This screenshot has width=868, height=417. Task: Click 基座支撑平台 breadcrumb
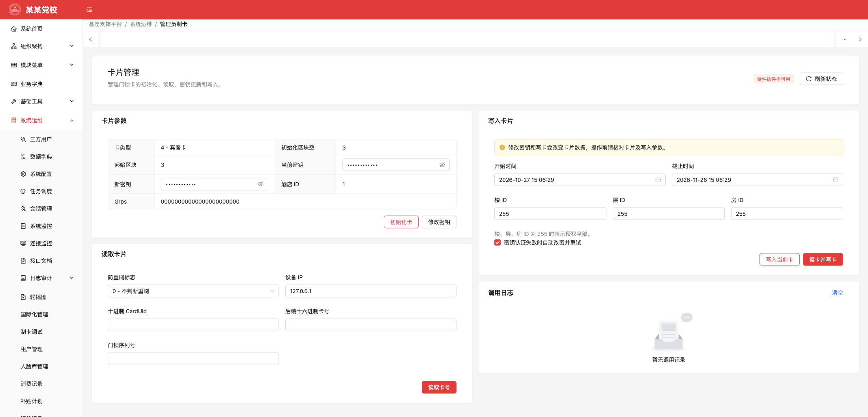click(105, 24)
